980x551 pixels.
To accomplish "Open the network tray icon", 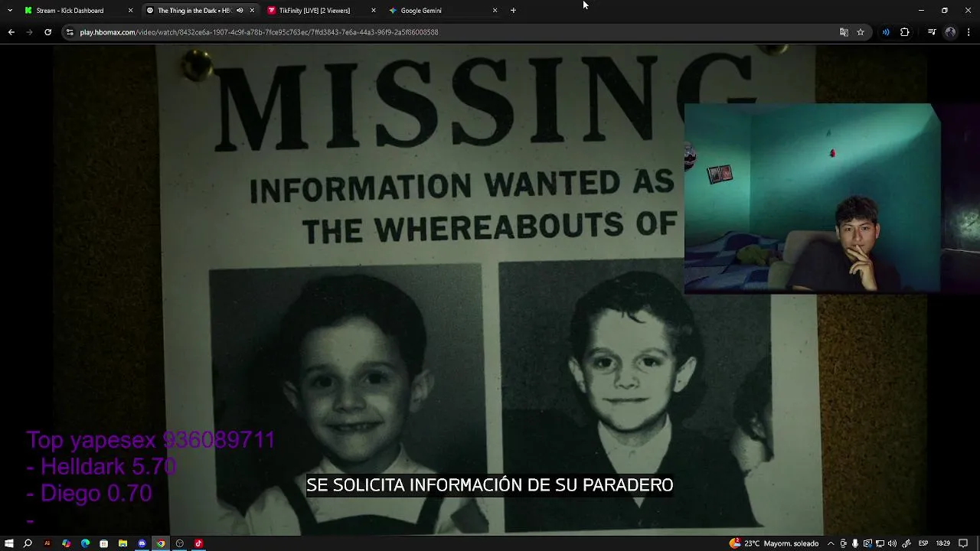I will [x=880, y=543].
